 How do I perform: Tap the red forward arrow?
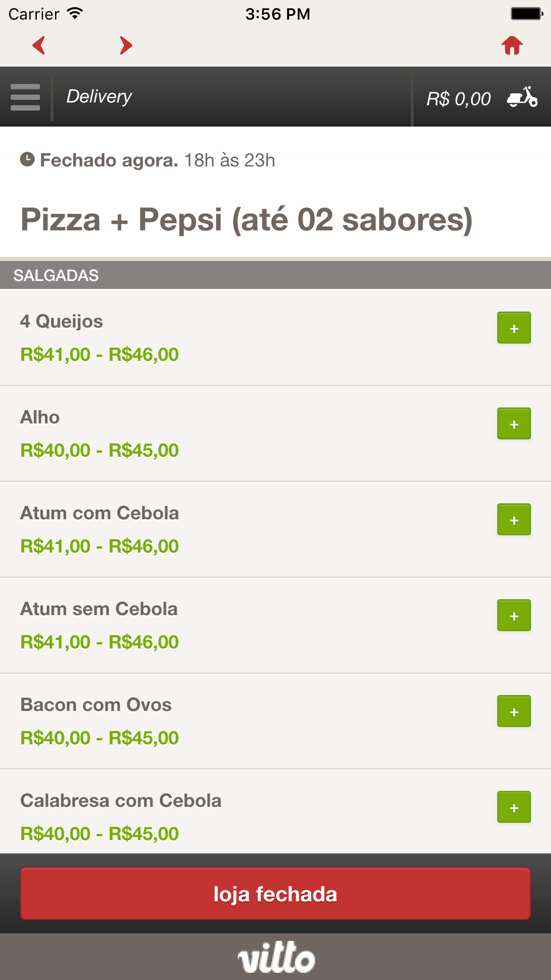click(126, 45)
